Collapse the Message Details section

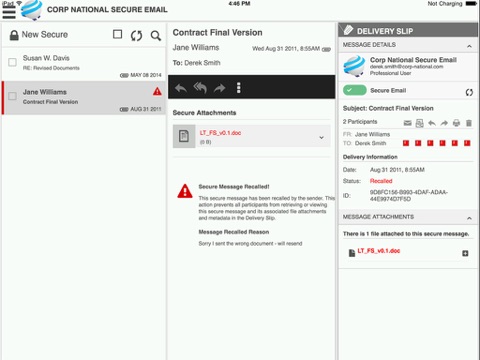[469, 46]
